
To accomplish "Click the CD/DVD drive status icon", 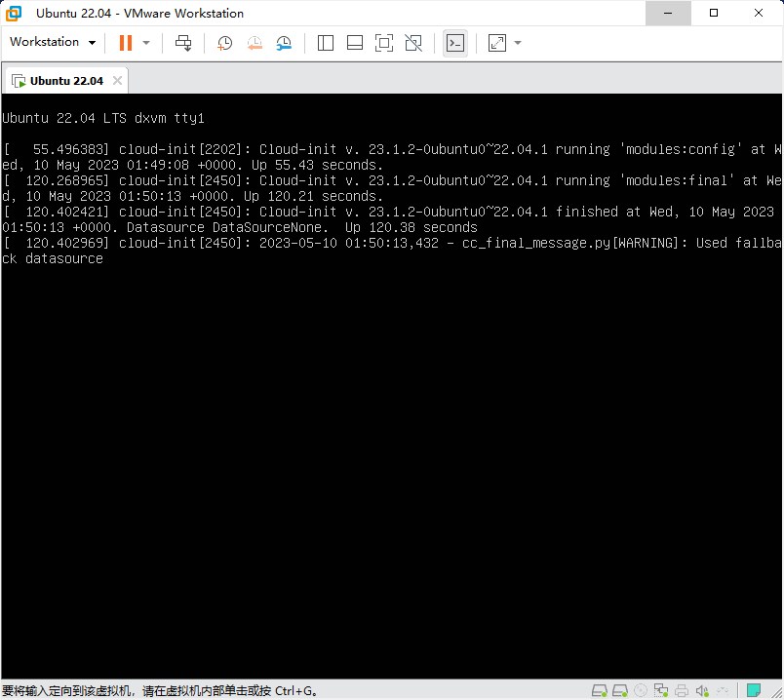I will [641, 691].
